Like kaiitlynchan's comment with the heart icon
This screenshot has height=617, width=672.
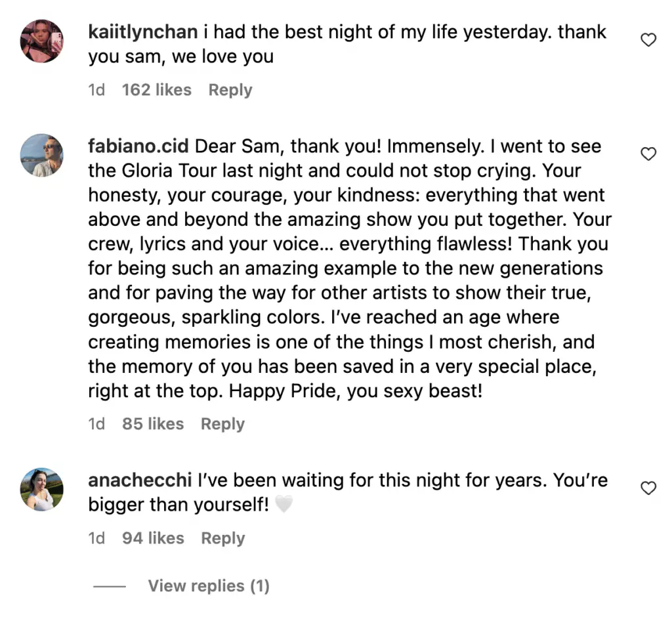648,41
